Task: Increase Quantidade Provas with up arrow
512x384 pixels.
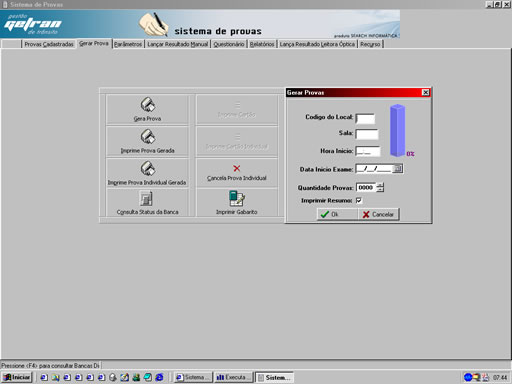Action: coord(380,185)
